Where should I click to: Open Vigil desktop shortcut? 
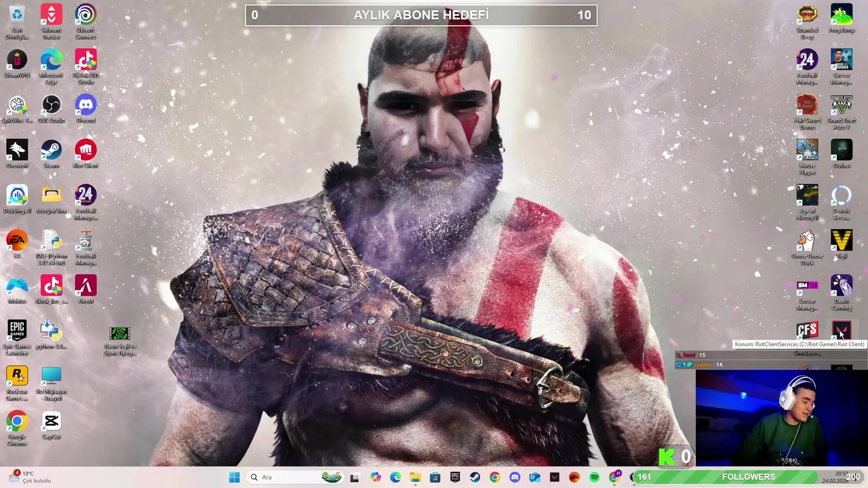(x=842, y=245)
